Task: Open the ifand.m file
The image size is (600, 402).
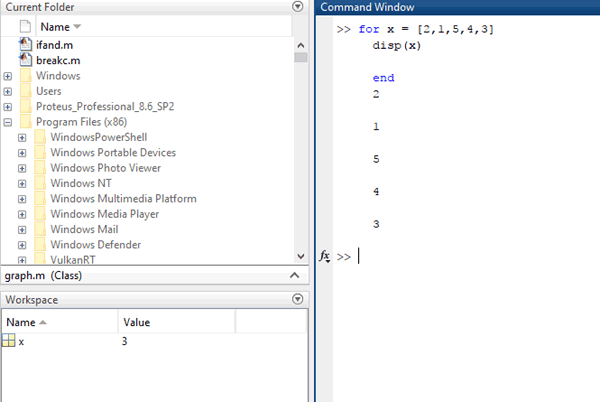Action: tap(54, 45)
